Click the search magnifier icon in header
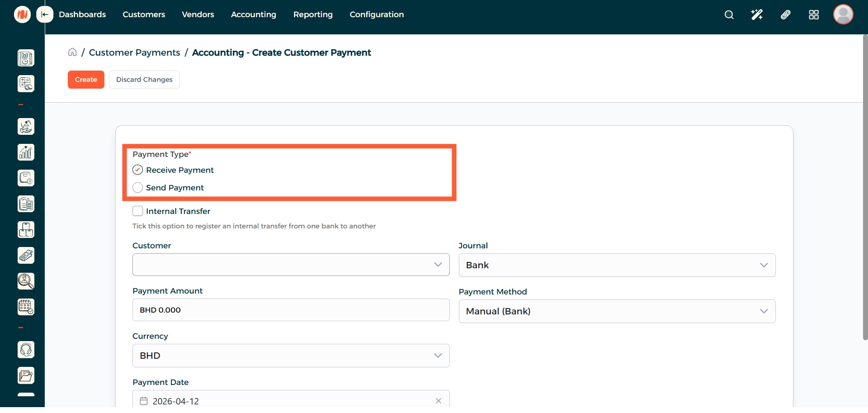Screen dimensions: 868x413 pyautogui.click(x=729, y=15)
